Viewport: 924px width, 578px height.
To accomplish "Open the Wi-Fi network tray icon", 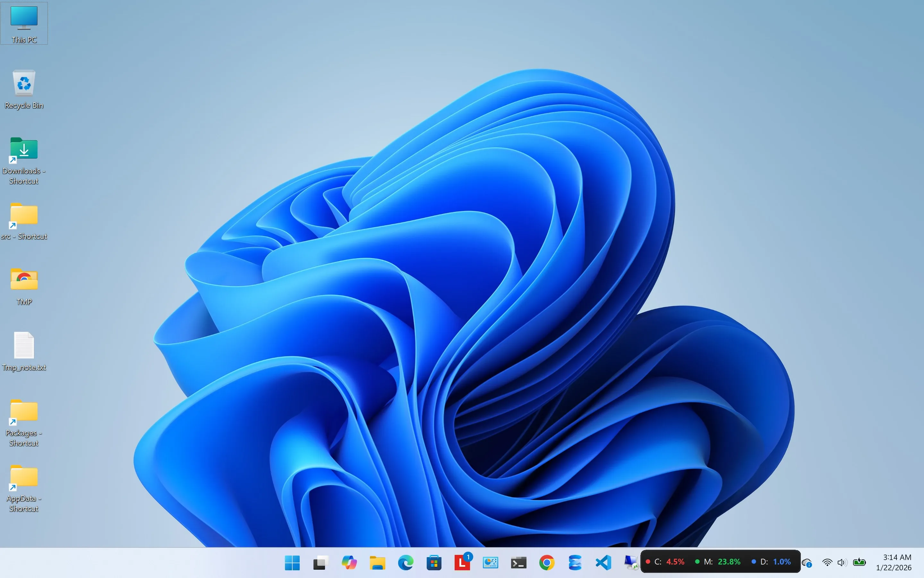I will [x=827, y=562].
